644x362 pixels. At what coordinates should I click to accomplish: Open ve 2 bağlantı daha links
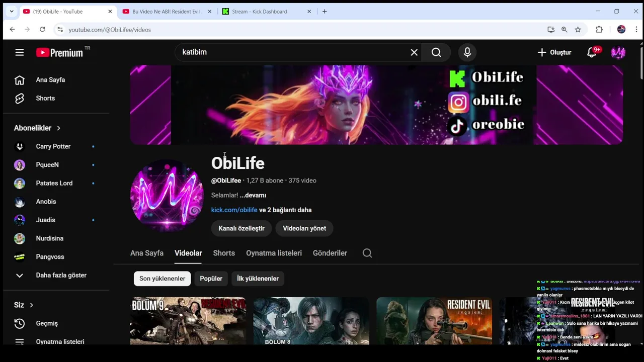tap(285, 210)
